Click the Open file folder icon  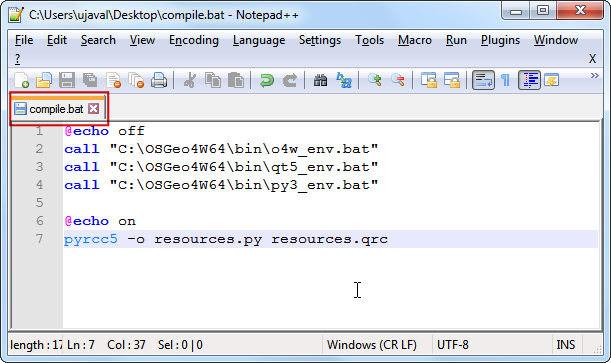[x=44, y=80]
